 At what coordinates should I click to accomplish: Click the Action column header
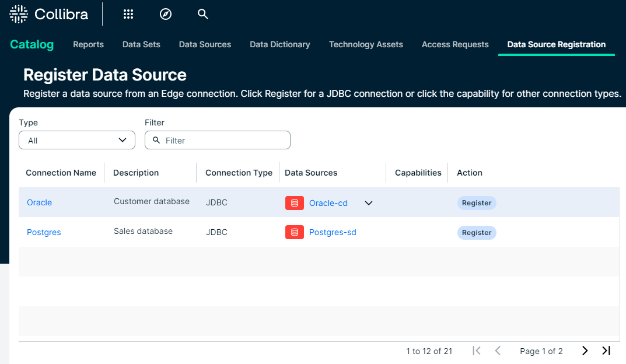coord(470,173)
